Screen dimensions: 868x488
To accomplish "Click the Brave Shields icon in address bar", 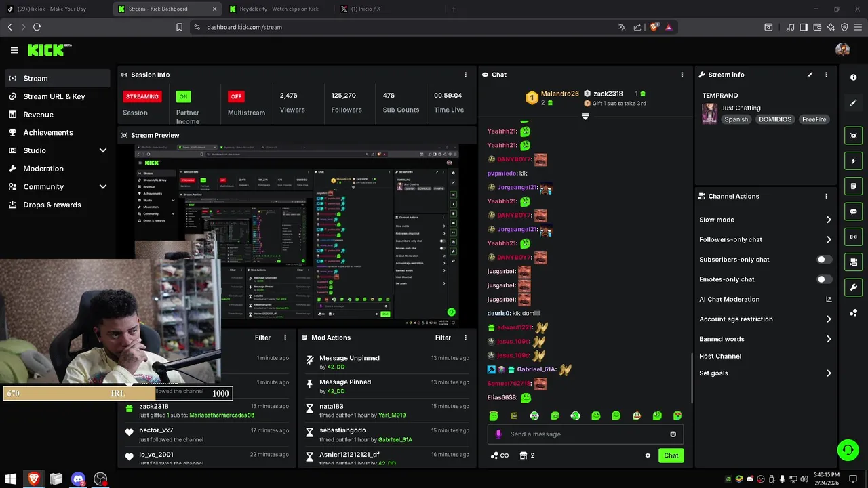I will (654, 27).
